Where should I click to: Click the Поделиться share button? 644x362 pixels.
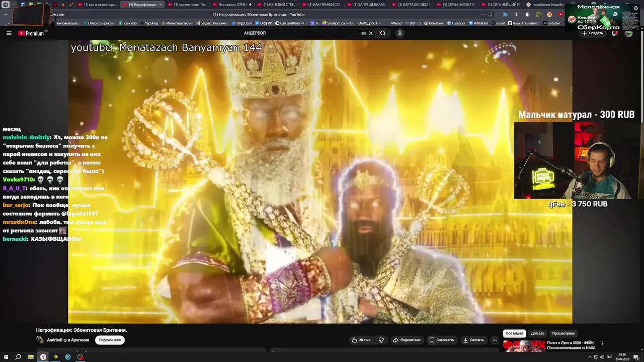tap(407, 340)
